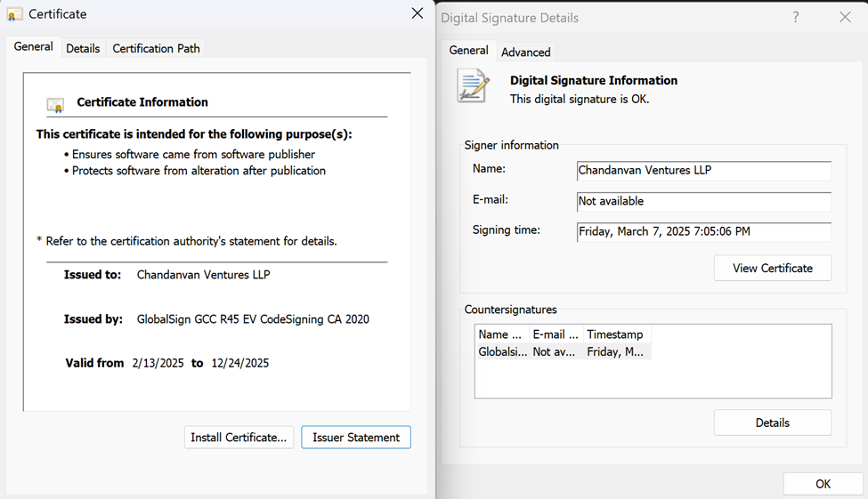
Task: Click the valid from date 2/13/2025
Action: coord(158,363)
